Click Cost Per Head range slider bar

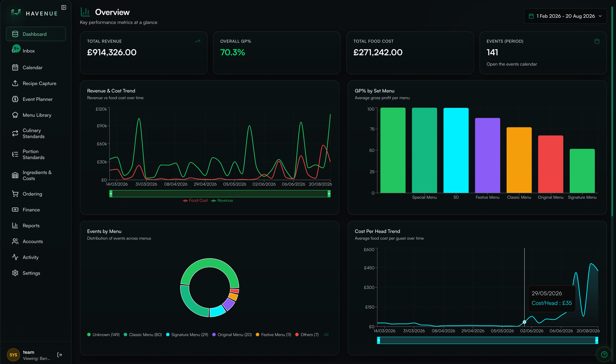487,340
